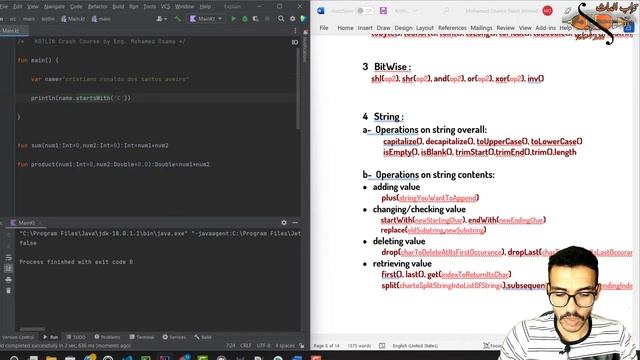
Task: Click the shield icon at toolbar's right end
Action: tap(303, 19)
